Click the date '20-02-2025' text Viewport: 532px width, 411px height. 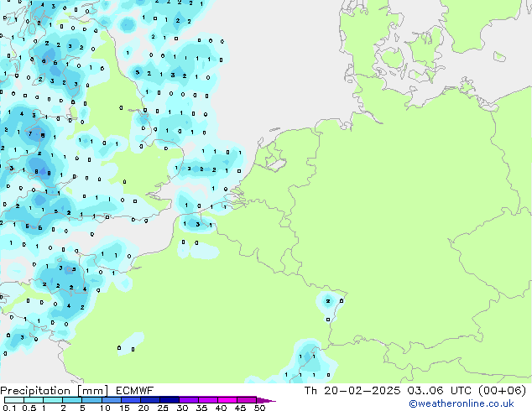point(362,391)
